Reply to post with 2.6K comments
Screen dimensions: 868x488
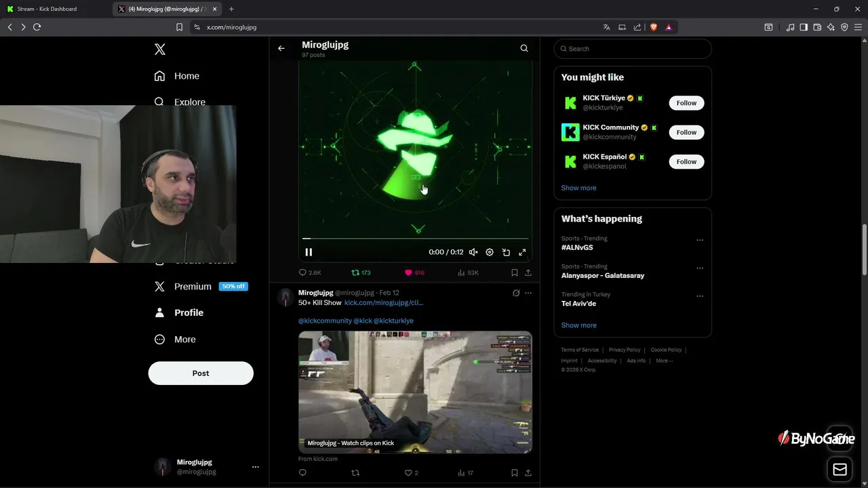(310, 272)
